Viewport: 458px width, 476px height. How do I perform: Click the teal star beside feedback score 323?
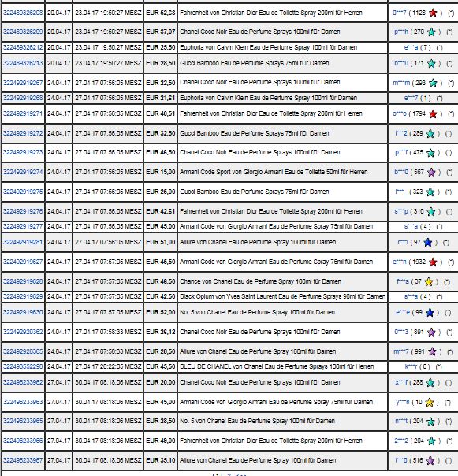pyautogui.click(x=430, y=192)
